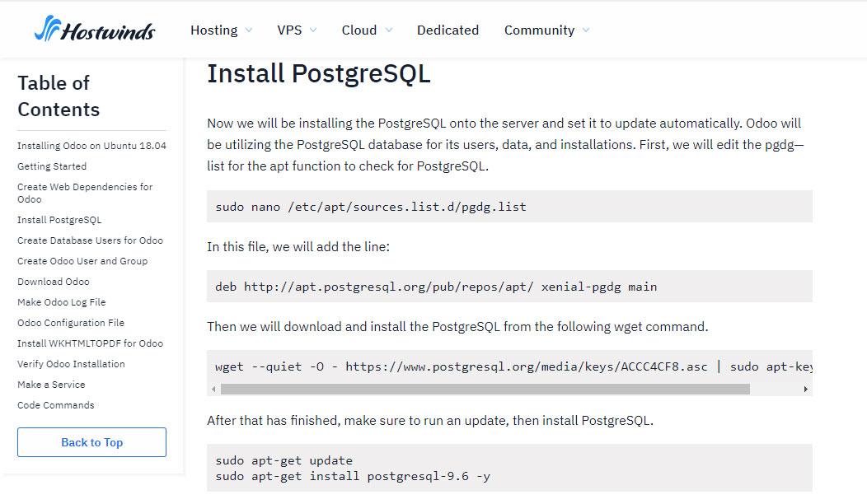Expand the Hosting menu chevron
The width and height of the screenshot is (867, 504).
(249, 30)
